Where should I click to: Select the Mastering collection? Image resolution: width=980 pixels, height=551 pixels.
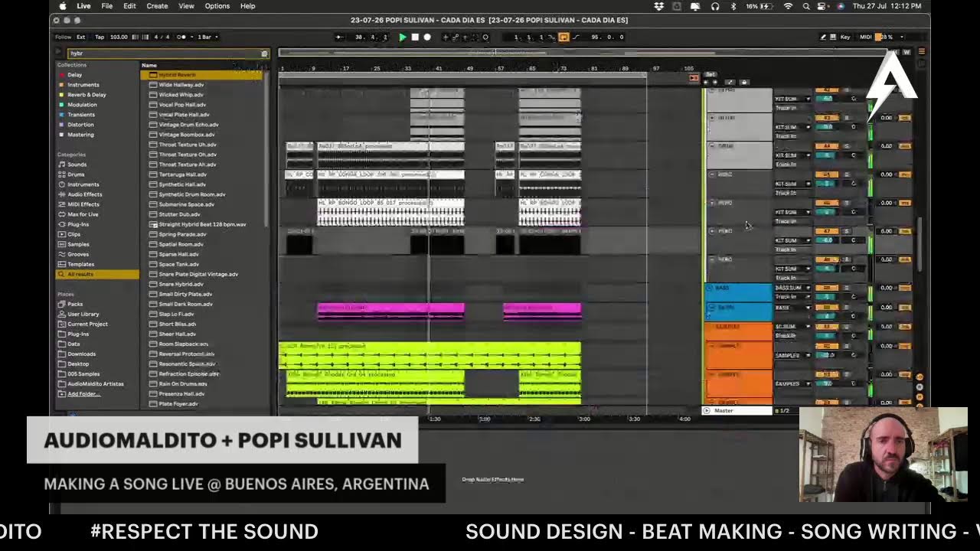[x=80, y=135]
